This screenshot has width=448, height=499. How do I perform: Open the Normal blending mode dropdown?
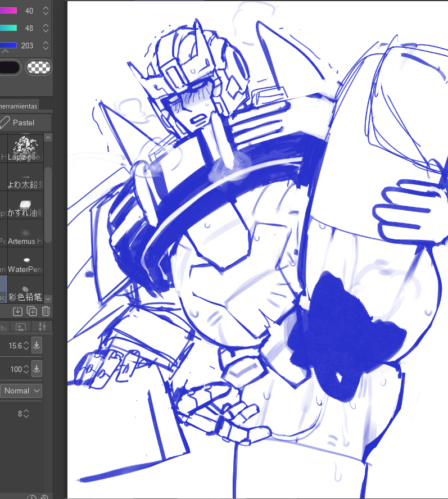click(x=21, y=391)
